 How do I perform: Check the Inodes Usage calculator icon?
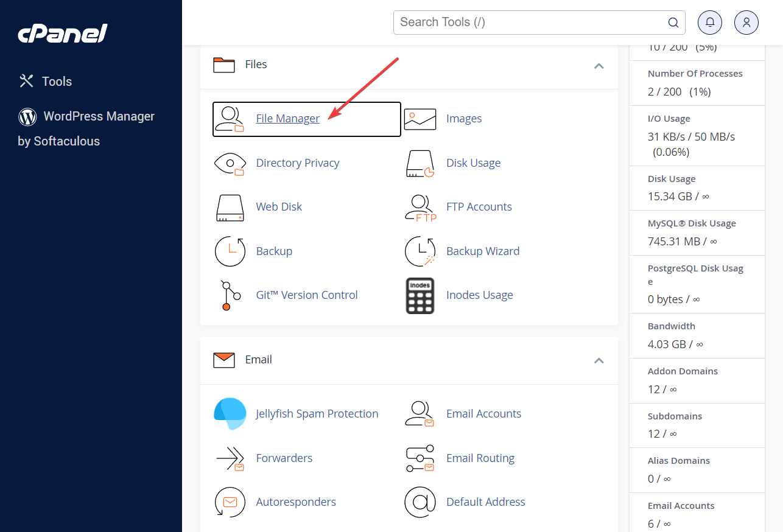420,295
